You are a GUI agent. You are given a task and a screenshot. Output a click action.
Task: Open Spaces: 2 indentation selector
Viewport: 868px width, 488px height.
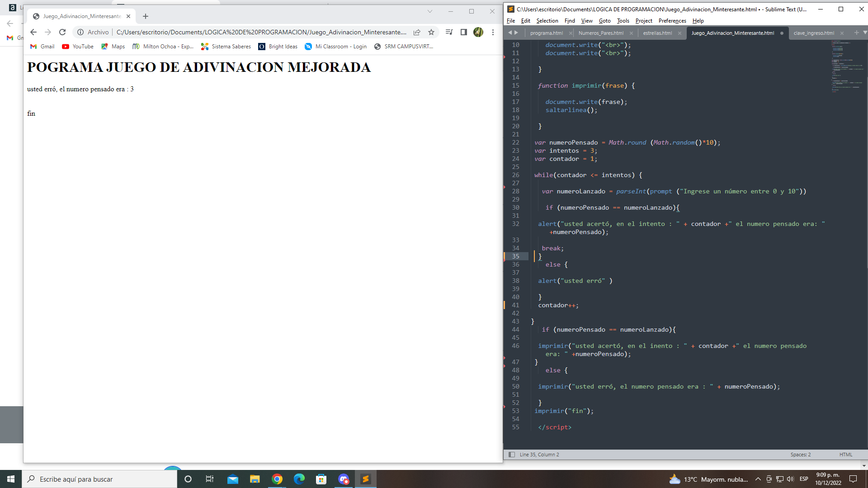[x=801, y=455]
